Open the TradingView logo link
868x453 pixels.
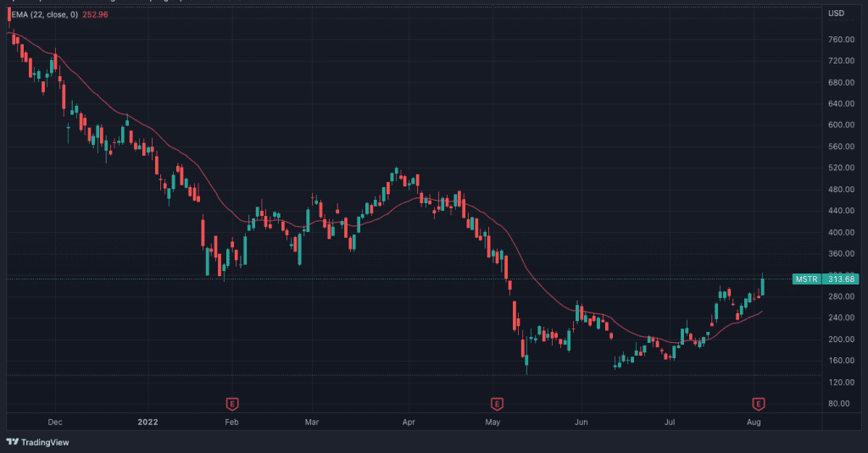pyautogui.click(x=37, y=442)
